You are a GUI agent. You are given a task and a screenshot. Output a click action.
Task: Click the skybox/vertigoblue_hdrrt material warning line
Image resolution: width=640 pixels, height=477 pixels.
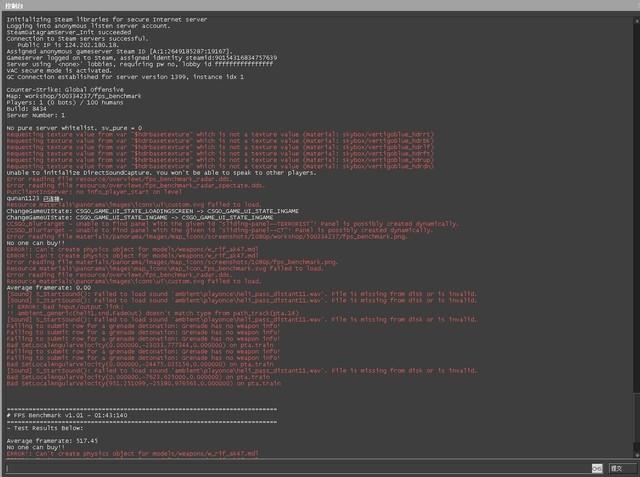pyautogui.click(x=220, y=134)
